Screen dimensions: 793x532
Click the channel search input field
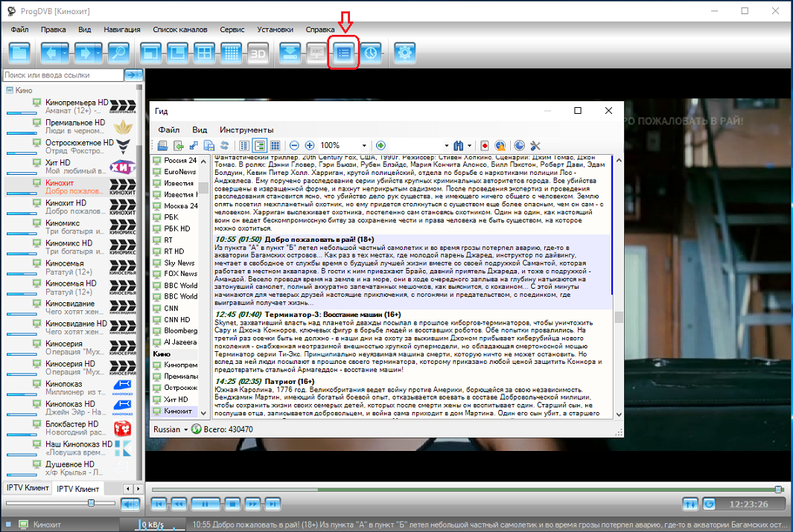click(63, 75)
